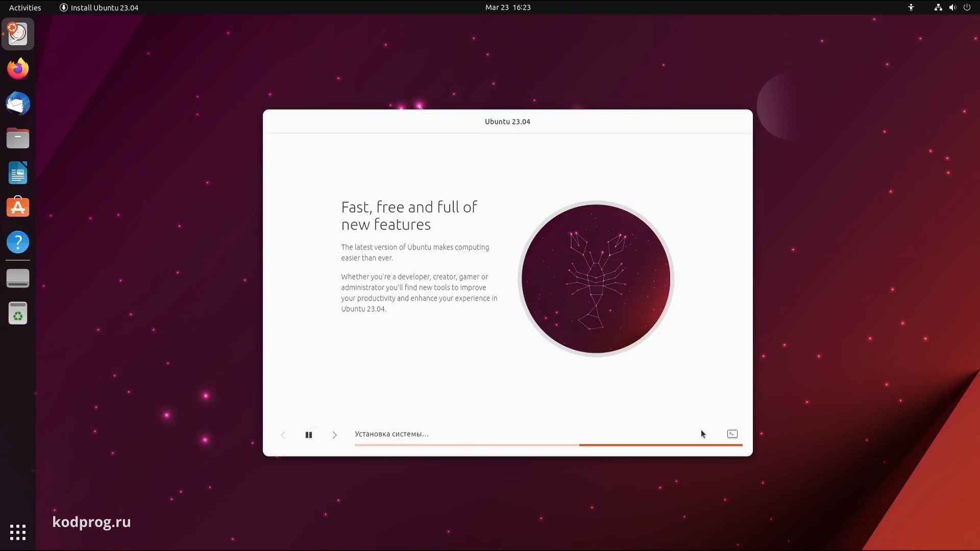Screen dimensions: 980x551
Task: Open the installer log terminal icon
Action: tap(732, 434)
